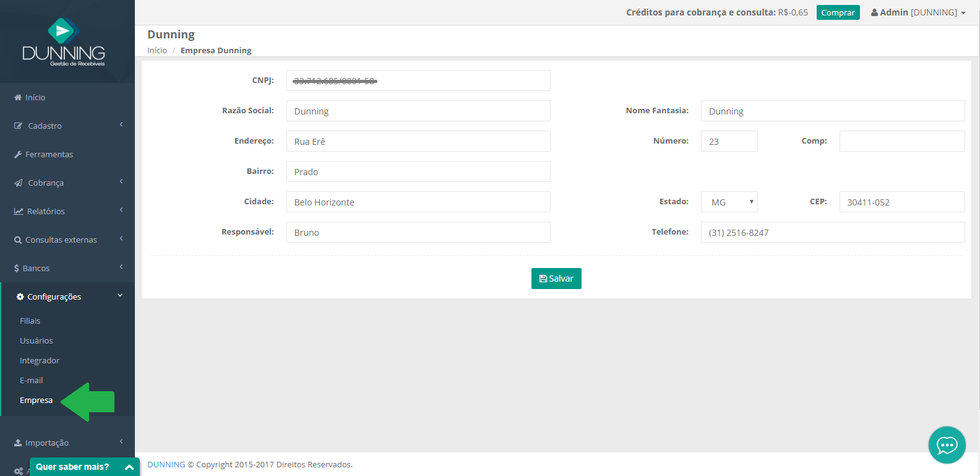Click the wrench icon beside Ferramentas
Viewport: 980px width, 476px height.
pos(18,154)
